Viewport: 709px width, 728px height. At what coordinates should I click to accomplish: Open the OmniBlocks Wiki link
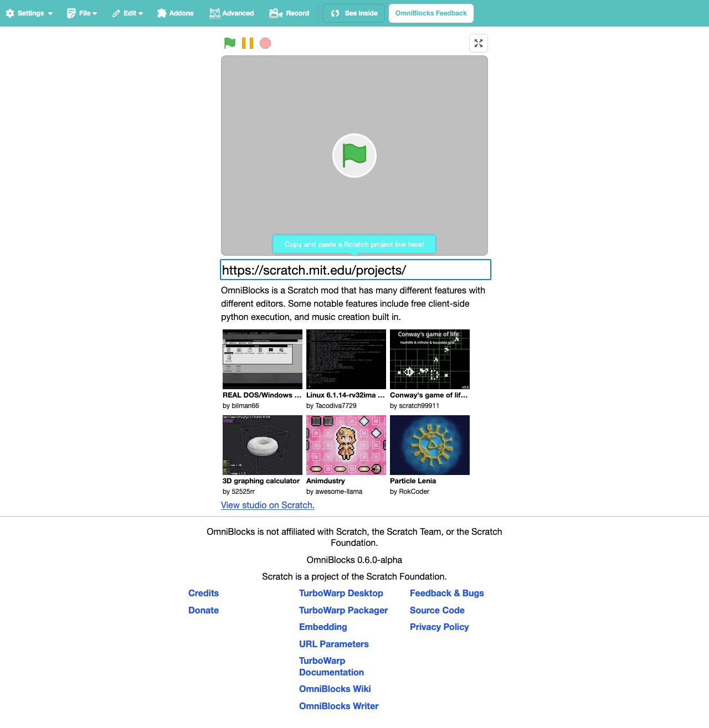point(335,689)
